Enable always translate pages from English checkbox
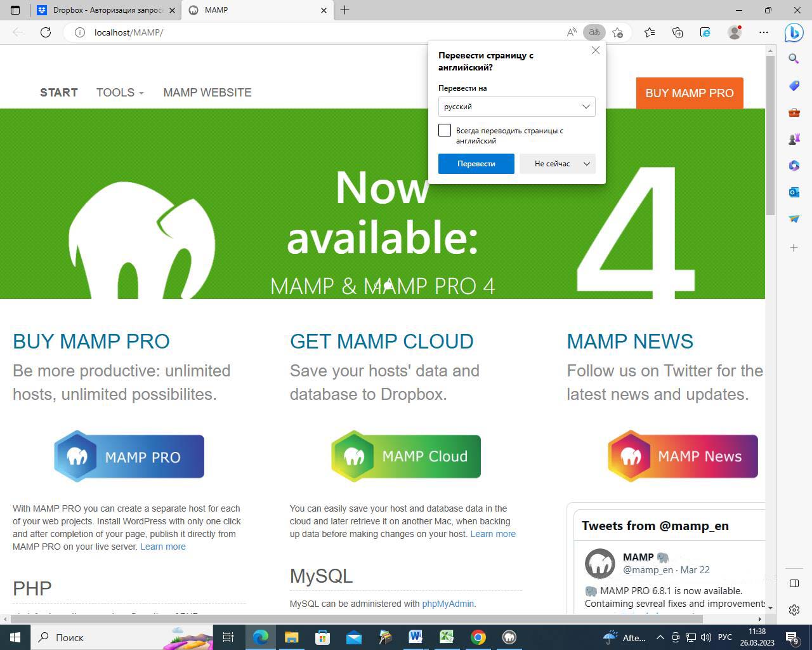812x650 pixels. (445, 130)
